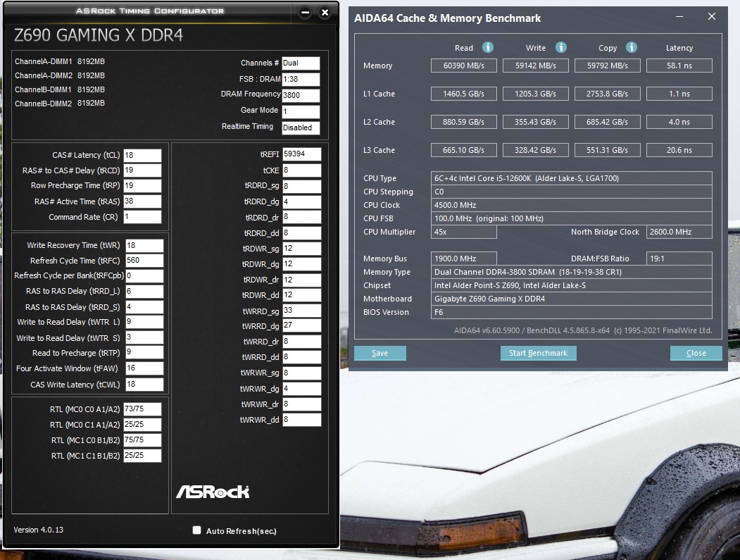Click the Channels # field showing Dual
740x560 pixels.
click(x=301, y=63)
